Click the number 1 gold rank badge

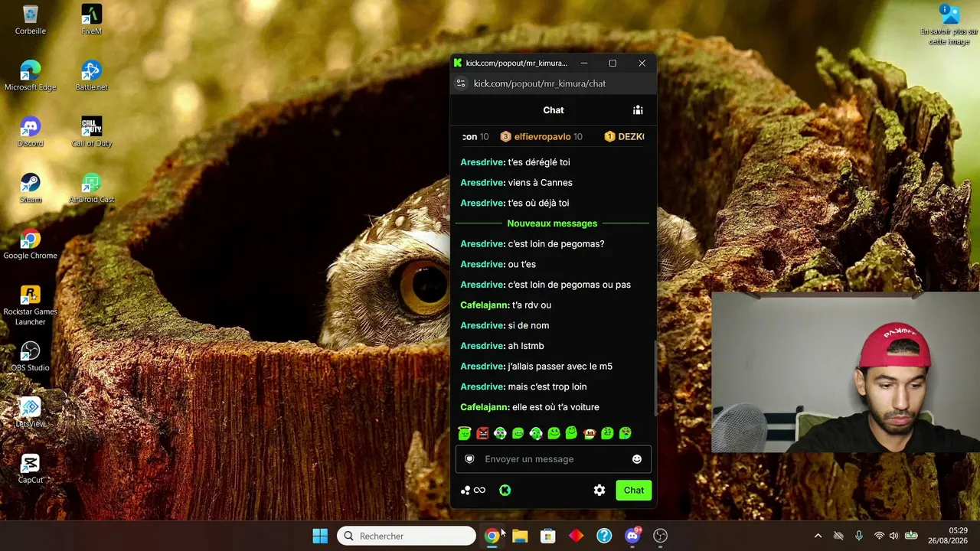coord(609,137)
